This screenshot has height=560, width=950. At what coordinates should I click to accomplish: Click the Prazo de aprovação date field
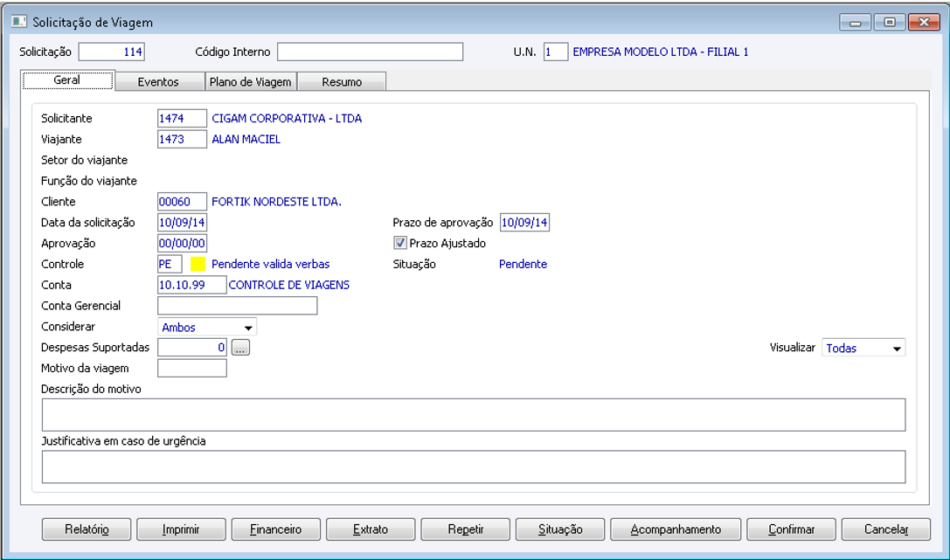(524, 223)
